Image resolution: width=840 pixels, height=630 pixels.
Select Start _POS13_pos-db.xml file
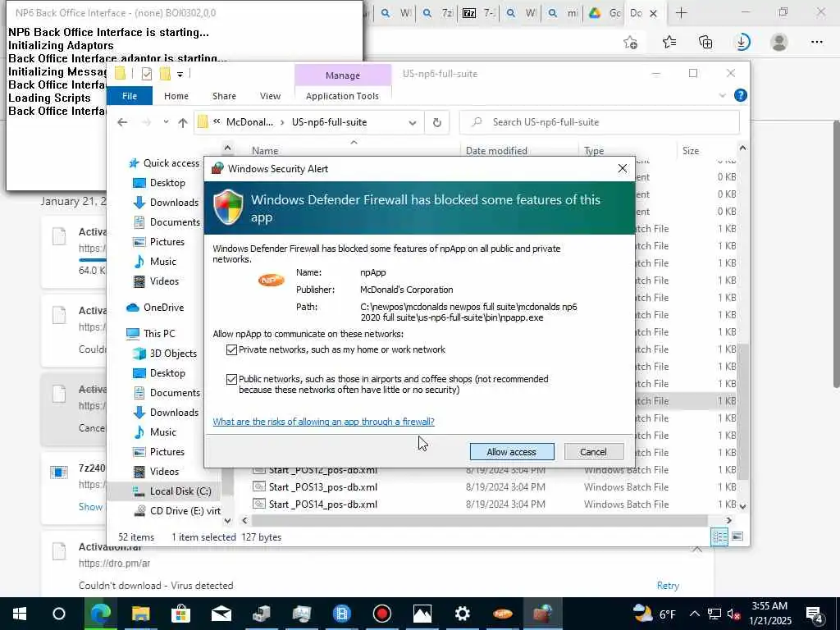click(323, 487)
